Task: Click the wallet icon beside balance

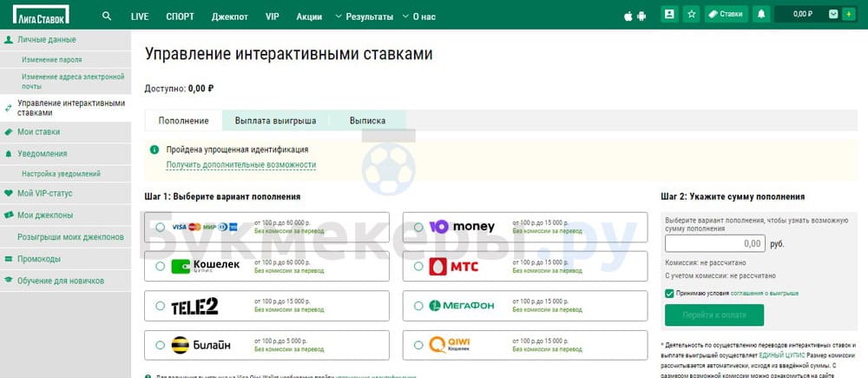Action: pyautogui.click(x=833, y=15)
